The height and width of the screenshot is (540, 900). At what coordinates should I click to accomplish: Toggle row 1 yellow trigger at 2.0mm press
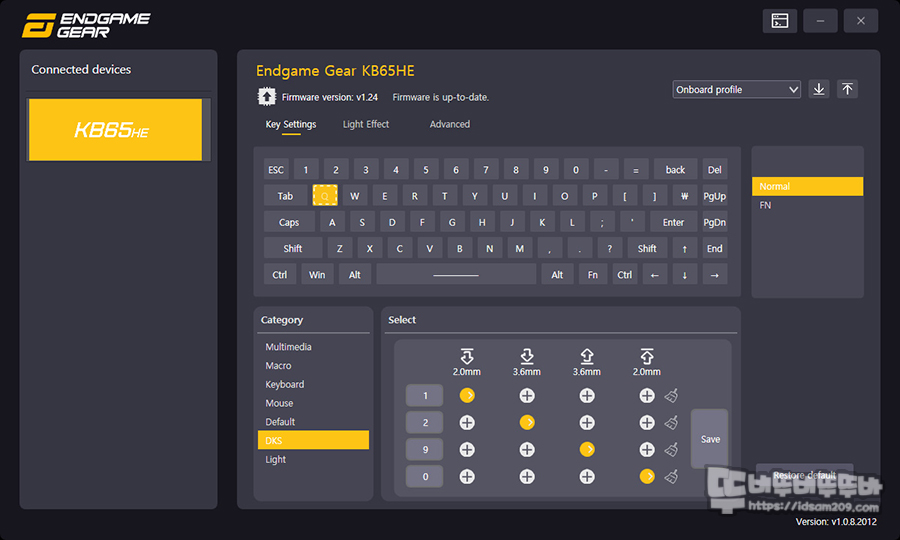coord(467,395)
